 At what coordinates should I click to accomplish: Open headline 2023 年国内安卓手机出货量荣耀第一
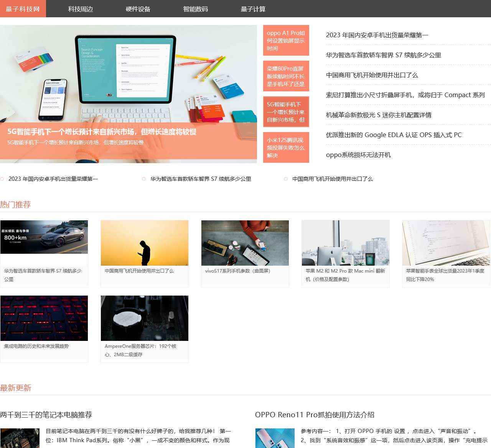point(377,35)
